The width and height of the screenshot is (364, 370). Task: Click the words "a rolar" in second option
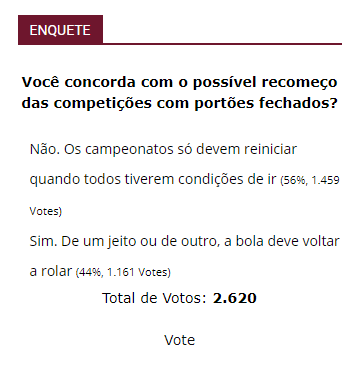click(x=51, y=272)
